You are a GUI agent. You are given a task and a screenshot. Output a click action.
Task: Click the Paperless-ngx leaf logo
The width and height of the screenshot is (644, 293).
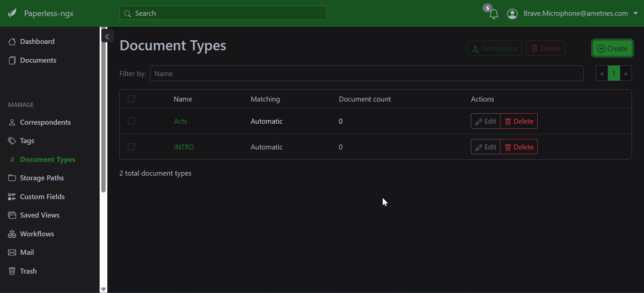[x=12, y=13]
